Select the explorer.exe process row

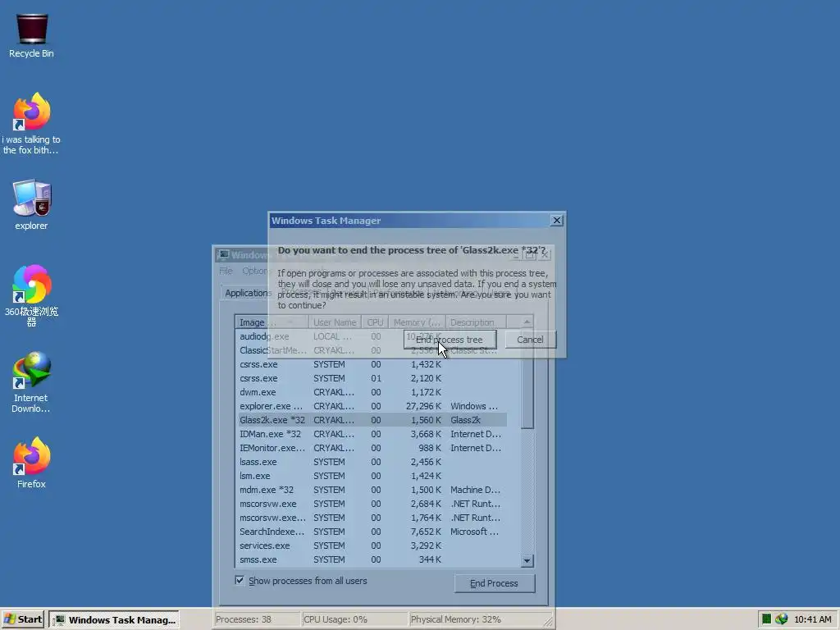[x=372, y=406]
